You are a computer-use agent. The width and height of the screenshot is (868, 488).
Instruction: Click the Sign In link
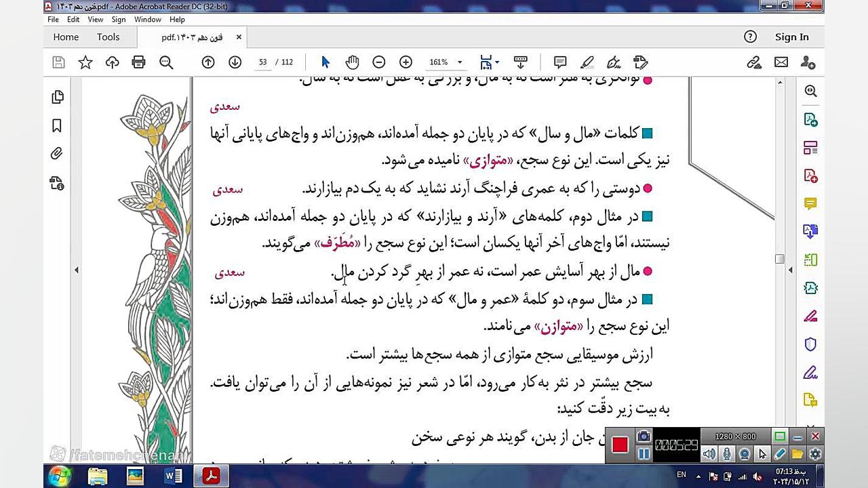(x=792, y=37)
